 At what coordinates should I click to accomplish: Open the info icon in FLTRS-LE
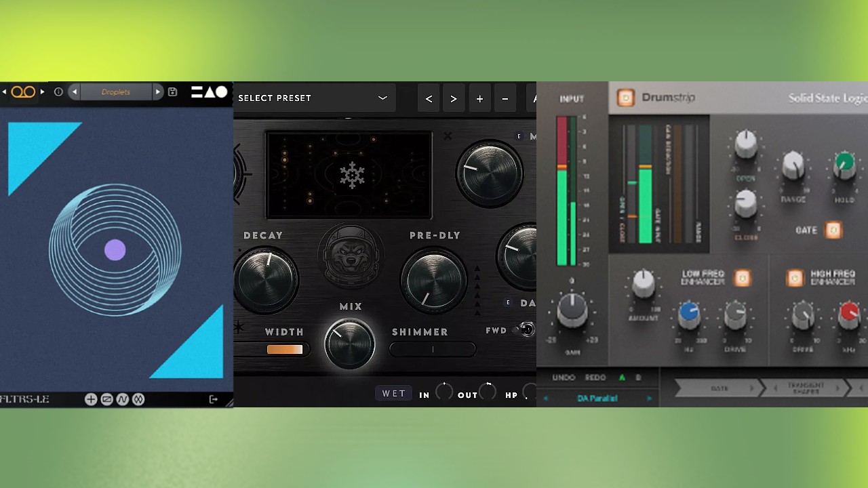58,91
